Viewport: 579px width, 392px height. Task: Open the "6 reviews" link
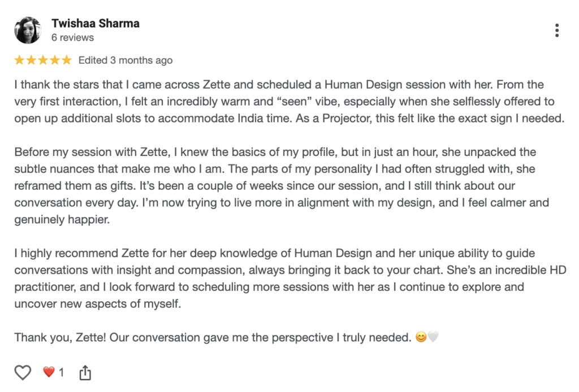pos(72,38)
